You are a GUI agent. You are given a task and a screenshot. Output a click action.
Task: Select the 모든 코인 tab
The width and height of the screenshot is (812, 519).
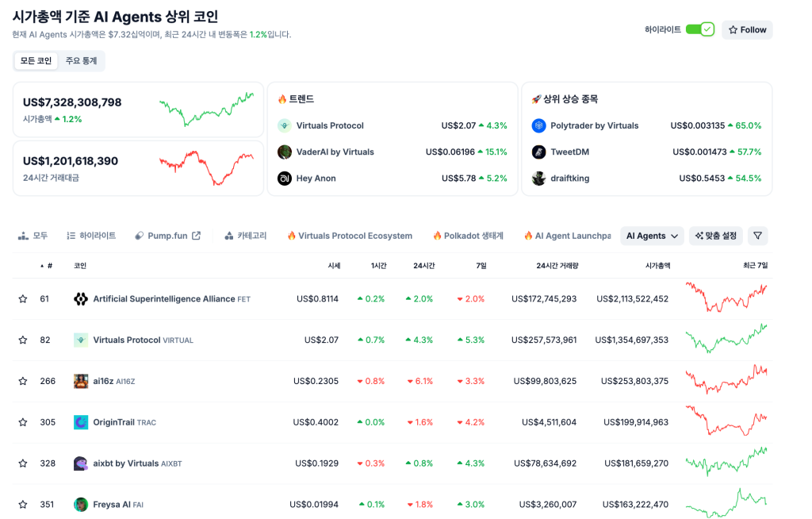[x=36, y=60]
